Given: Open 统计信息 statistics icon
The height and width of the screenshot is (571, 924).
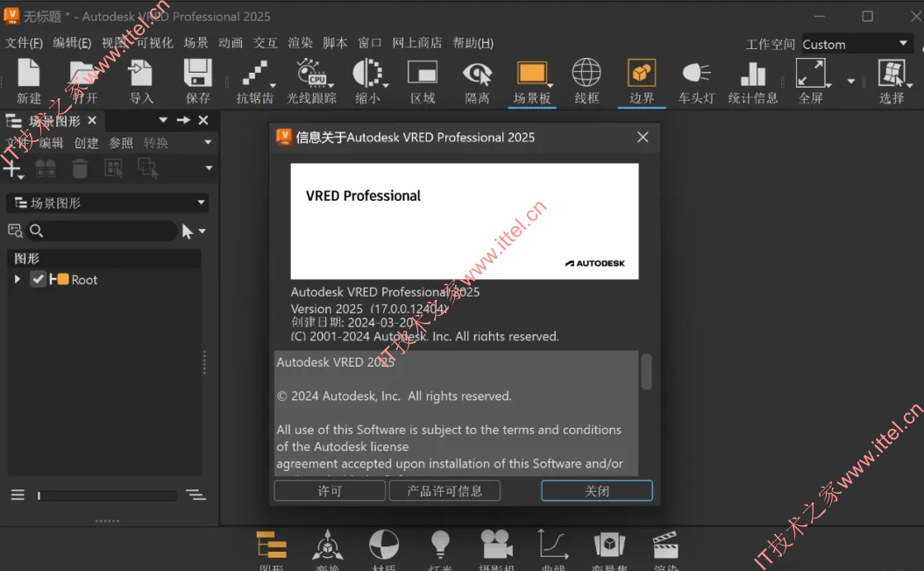Looking at the screenshot, I should (x=752, y=74).
